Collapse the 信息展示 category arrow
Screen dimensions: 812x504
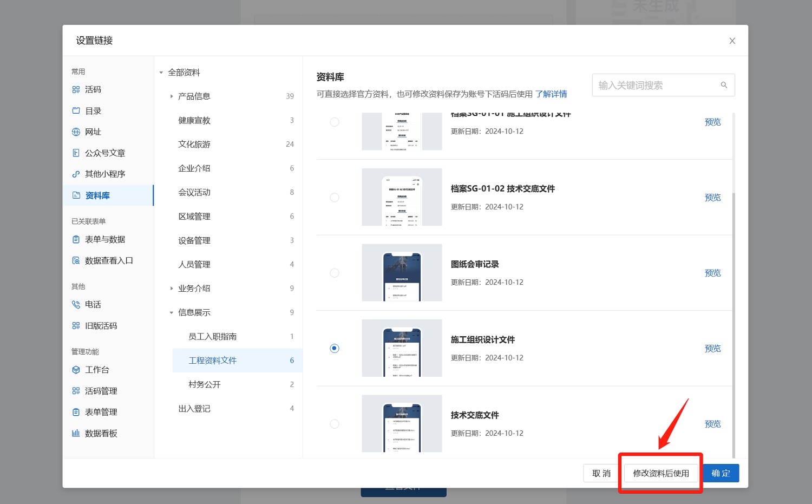tap(172, 313)
